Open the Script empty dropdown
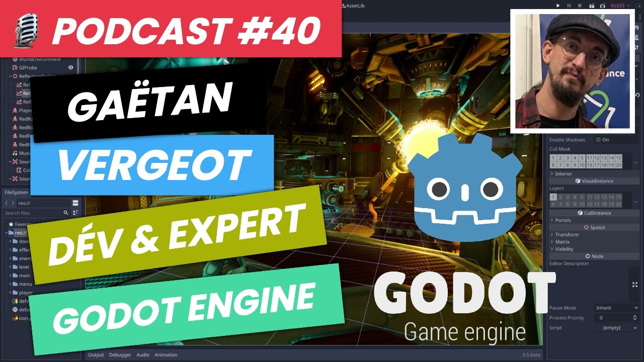Image resolution: width=644 pixels, height=362 pixels. (617, 328)
